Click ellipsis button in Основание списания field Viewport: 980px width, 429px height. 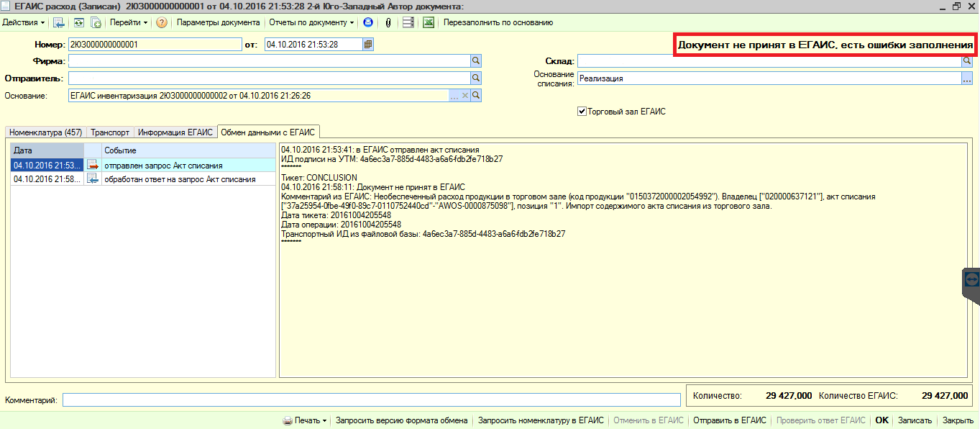967,78
